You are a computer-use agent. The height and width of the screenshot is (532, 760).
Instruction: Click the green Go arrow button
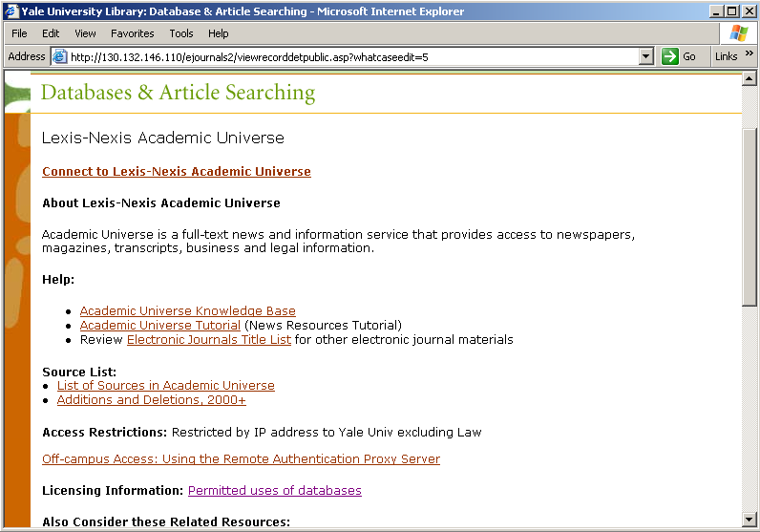tap(670, 56)
